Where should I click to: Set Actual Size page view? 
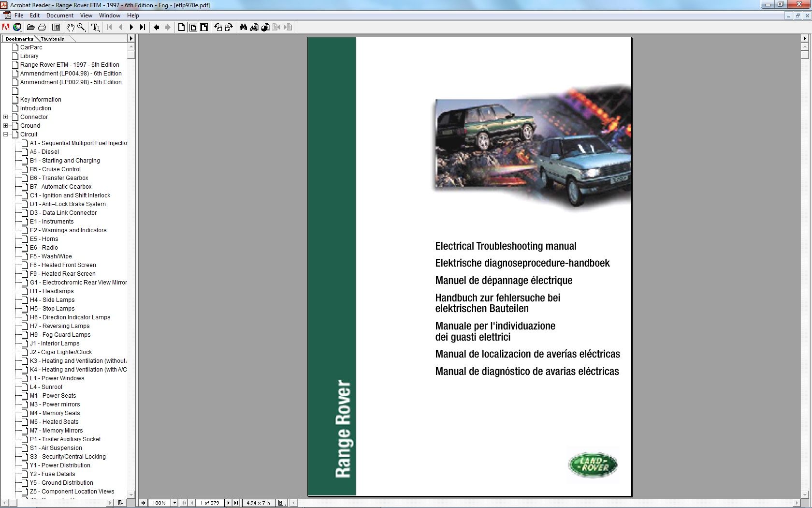(181, 27)
